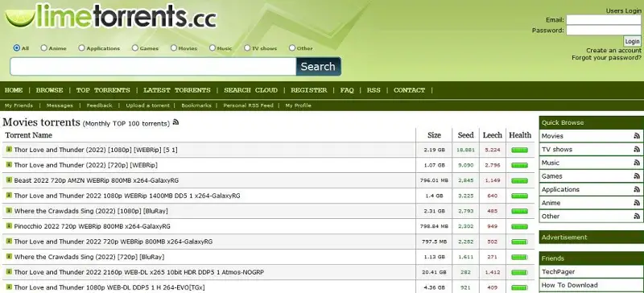Click Create an account link
Image resolution: width=644 pixels, height=293 pixels.
click(613, 51)
